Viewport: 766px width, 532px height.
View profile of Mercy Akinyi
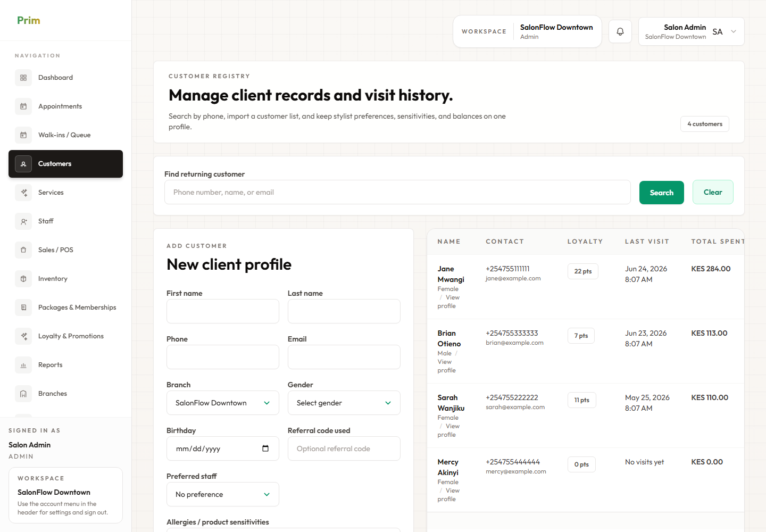448,495
